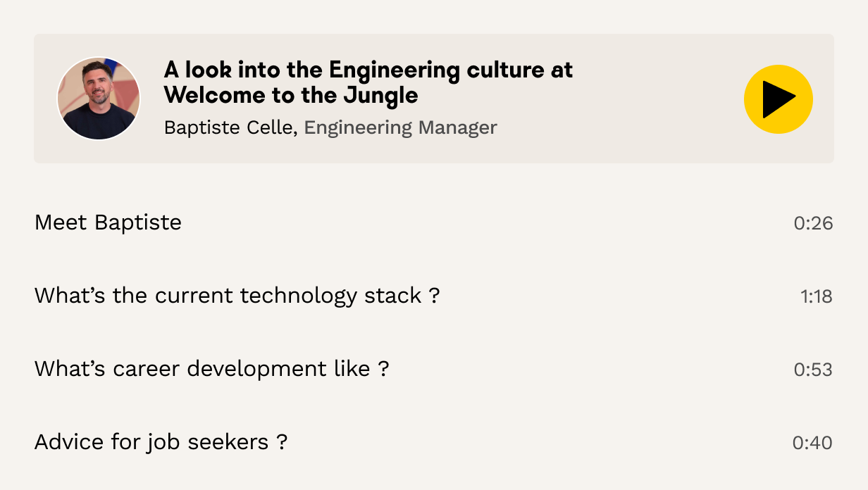Click the 0:53 duration timestamp
The image size is (868, 490).
point(813,370)
